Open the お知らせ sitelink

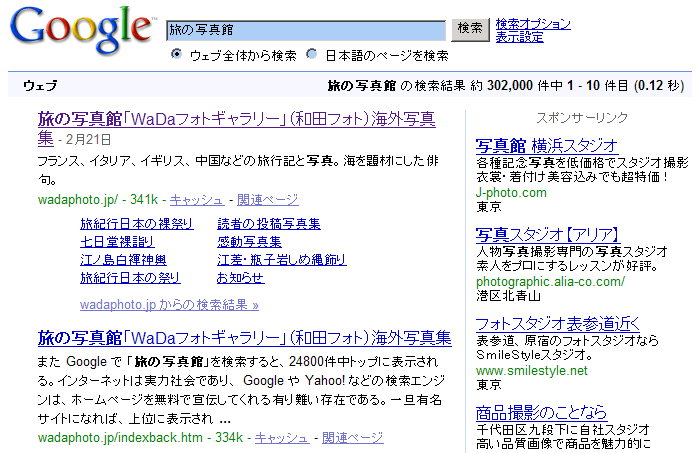point(240,278)
